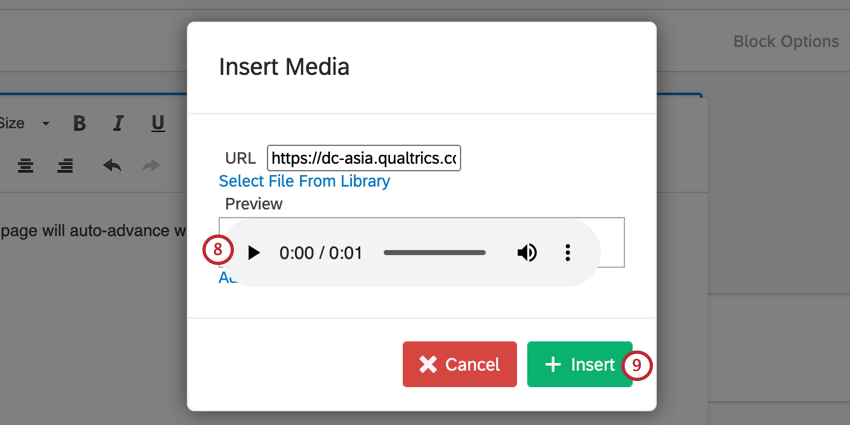Toggle bold formatting
Screen dimensions: 850x425
(x=79, y=124)
